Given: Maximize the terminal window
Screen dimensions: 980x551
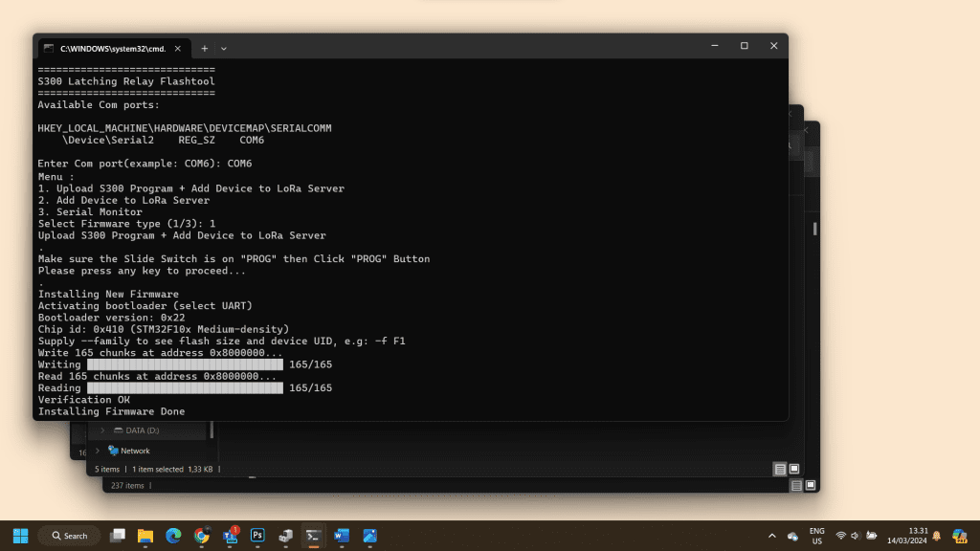Looking at the screenshot, I should pos(744,46).
